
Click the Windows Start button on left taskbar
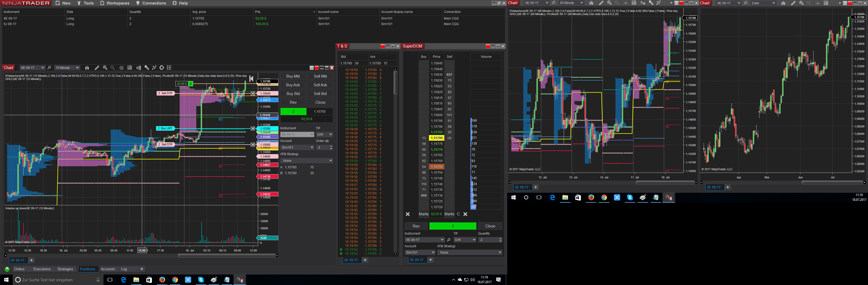click(6, 280)
